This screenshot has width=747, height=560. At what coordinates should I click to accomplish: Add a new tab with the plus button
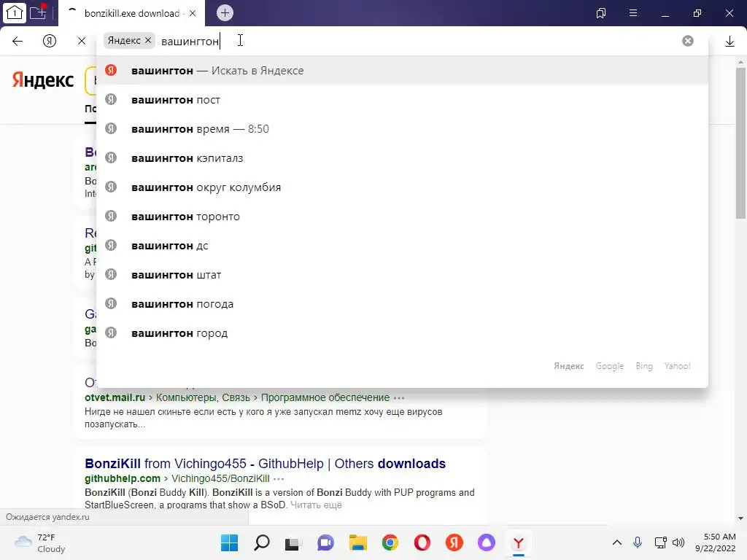point(225,13)
